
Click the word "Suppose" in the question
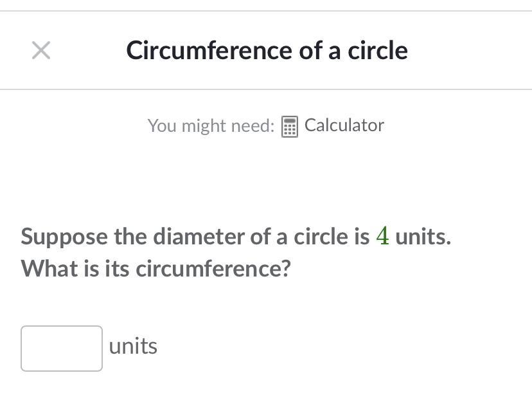[64, 237]
